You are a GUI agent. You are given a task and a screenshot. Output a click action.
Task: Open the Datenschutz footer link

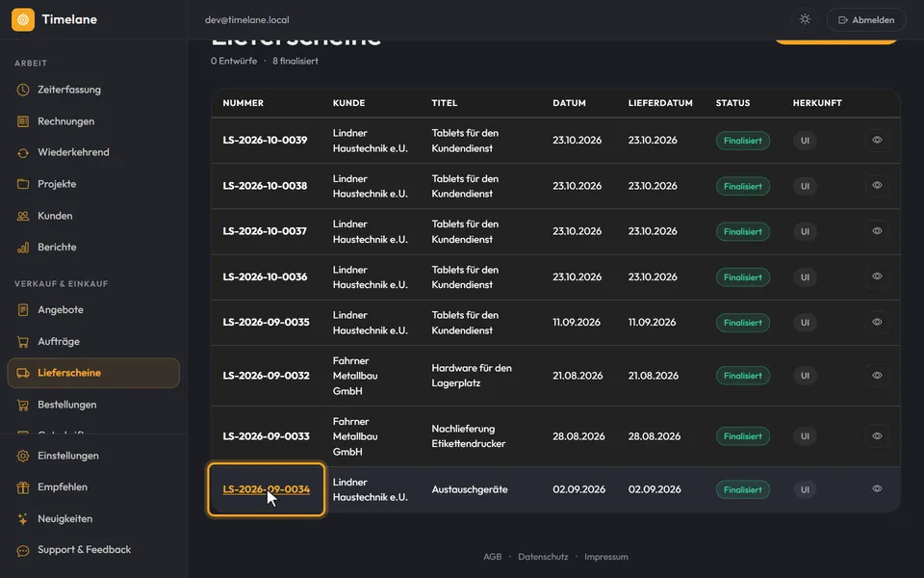coord(543,557)
